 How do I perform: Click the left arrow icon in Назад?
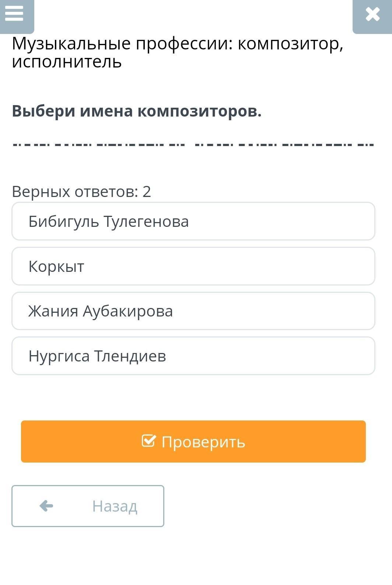pos(46,506)
